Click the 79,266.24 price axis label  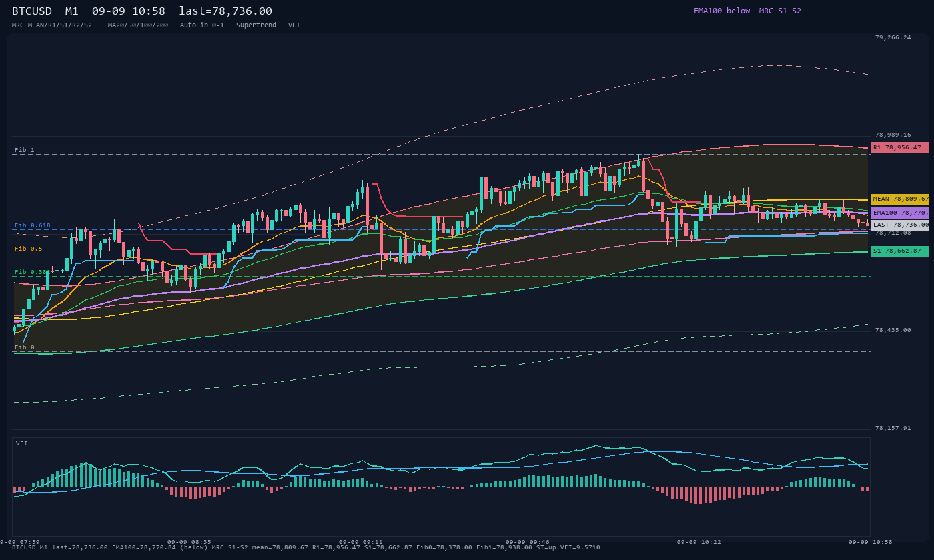(893, 37)
